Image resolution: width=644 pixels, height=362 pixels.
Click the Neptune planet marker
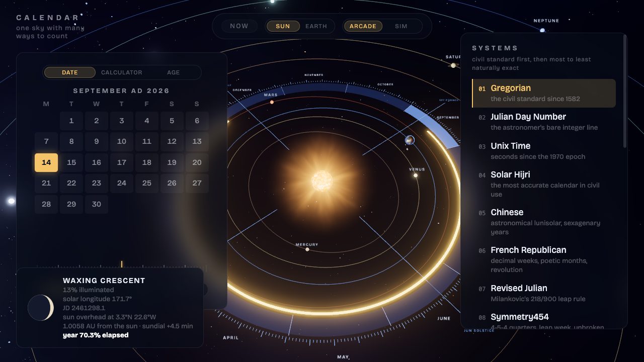542,30
